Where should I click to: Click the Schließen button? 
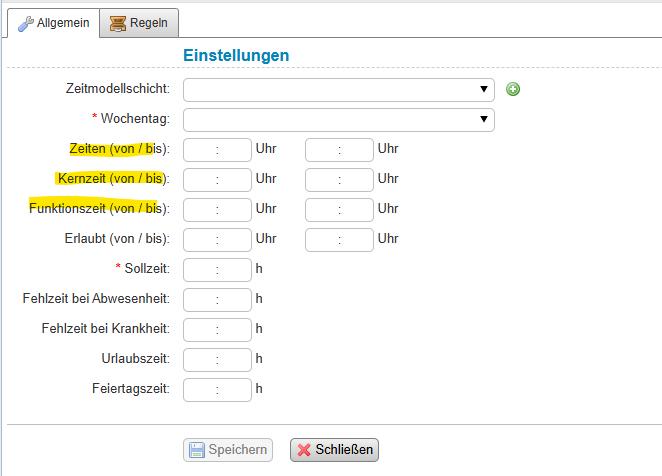point(334,450)
